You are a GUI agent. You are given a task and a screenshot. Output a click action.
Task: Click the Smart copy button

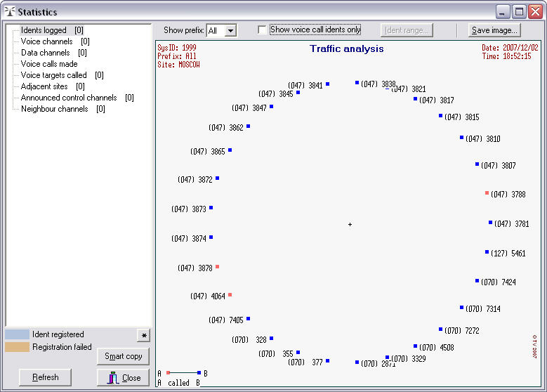pos(123,356)
